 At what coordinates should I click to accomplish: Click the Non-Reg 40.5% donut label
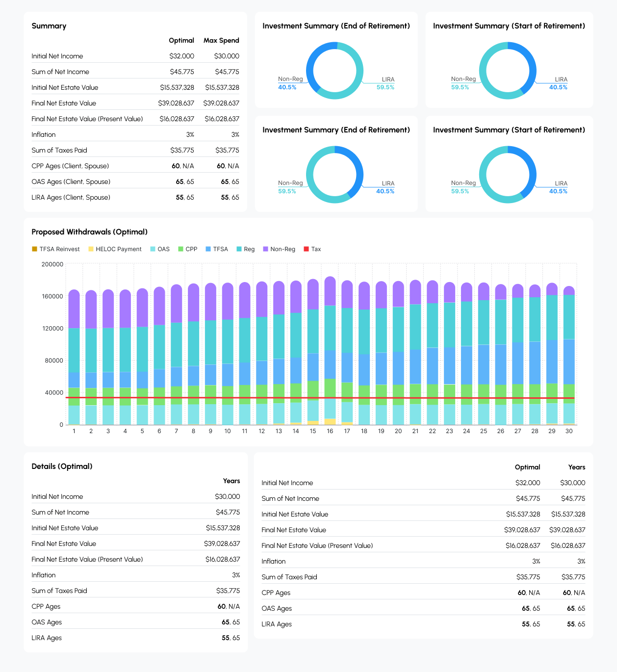click(x=290, y=83)
